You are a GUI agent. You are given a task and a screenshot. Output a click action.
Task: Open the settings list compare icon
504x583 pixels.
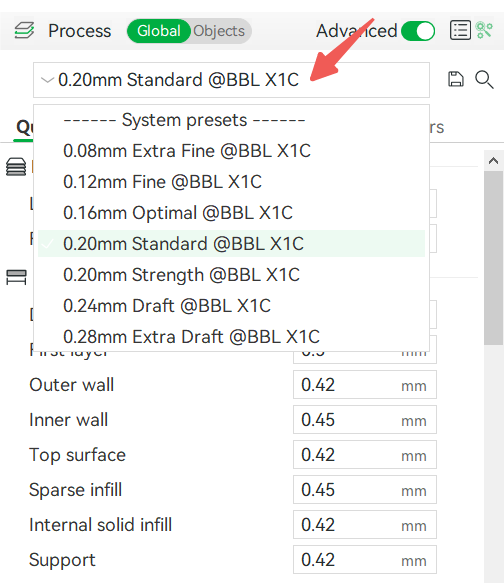click(460, 30)
